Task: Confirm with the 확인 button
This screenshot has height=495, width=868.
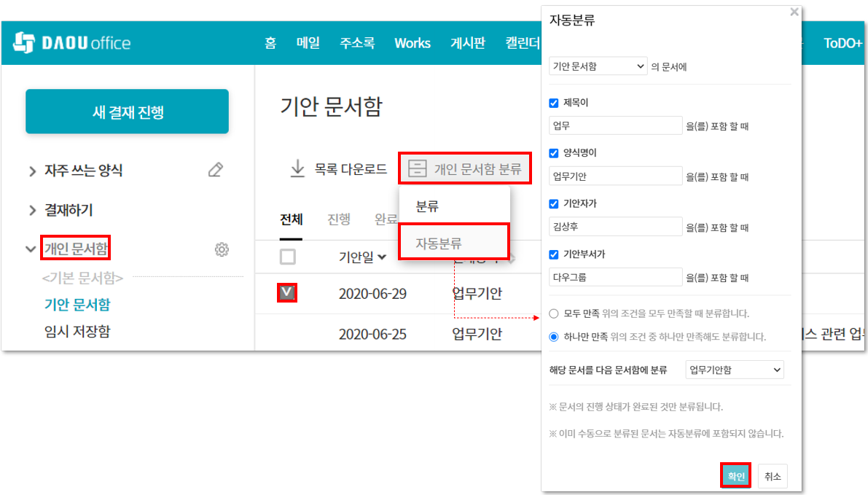Action: pos(735,476)
